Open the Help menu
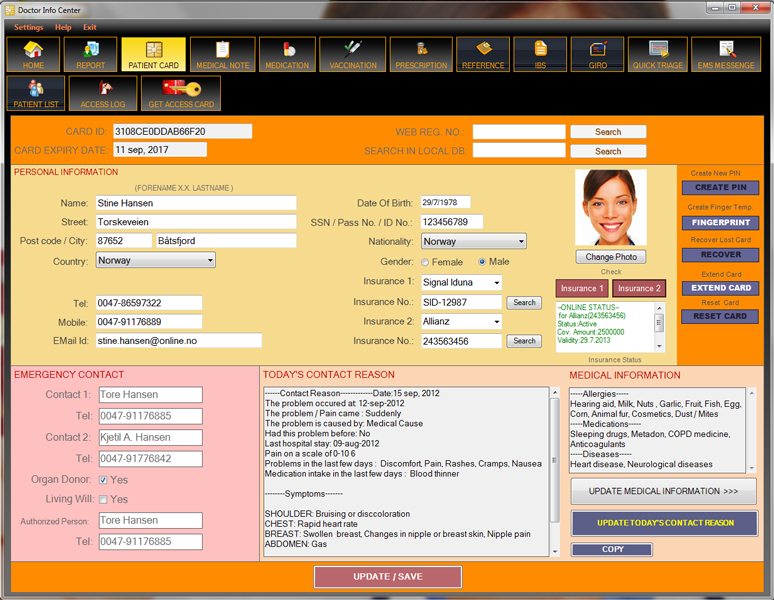The width and height of the screenshot is (774, 600). [x=63, y=27]
